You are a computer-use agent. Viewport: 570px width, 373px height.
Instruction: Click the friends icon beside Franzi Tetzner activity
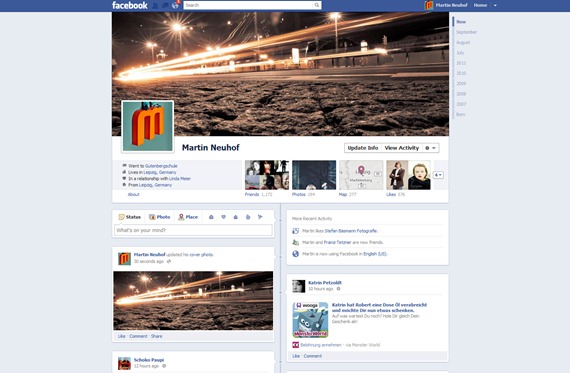click(x=296, y=242)
